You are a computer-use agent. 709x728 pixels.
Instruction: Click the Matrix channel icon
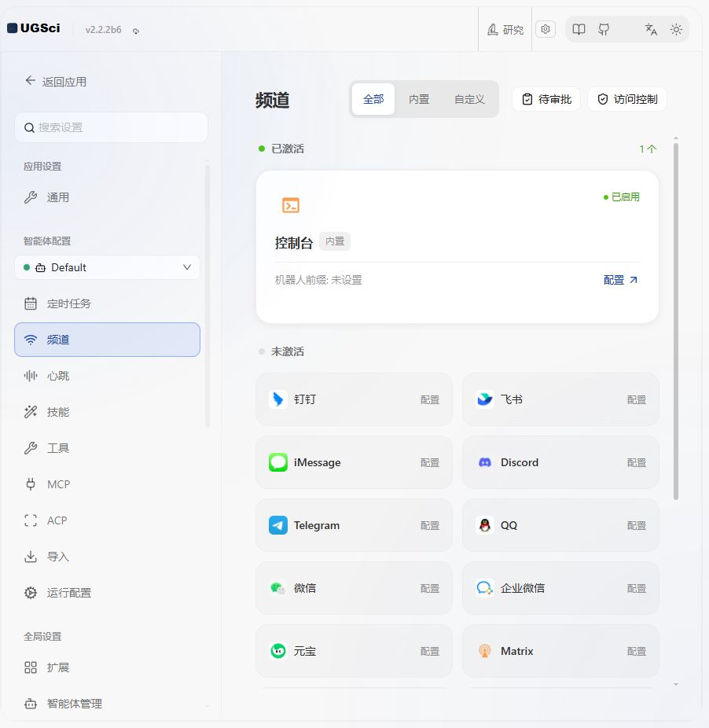[x=485, y=651]
